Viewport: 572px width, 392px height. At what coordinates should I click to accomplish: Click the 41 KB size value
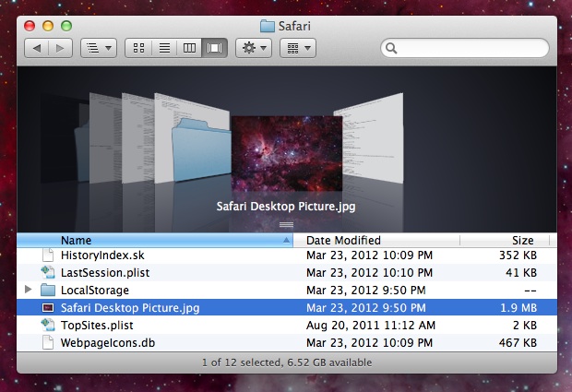pos(521,273)
